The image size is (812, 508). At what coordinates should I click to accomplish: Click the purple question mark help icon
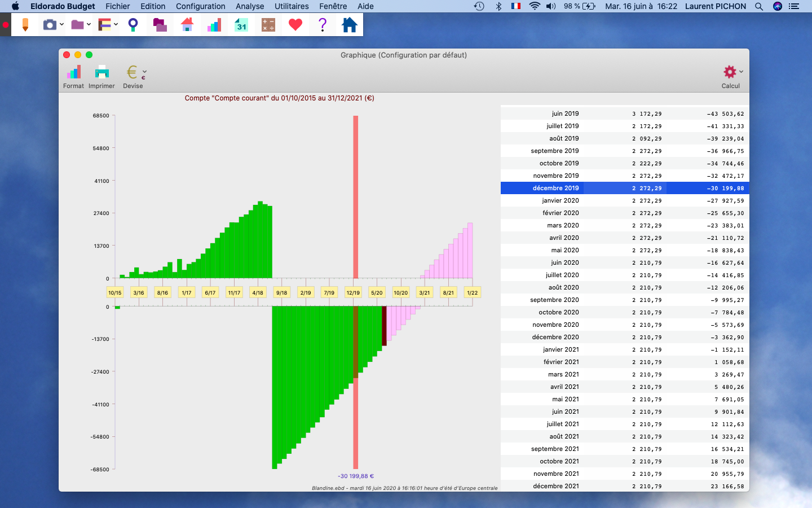pyautogui.click(x=323, y=25)
